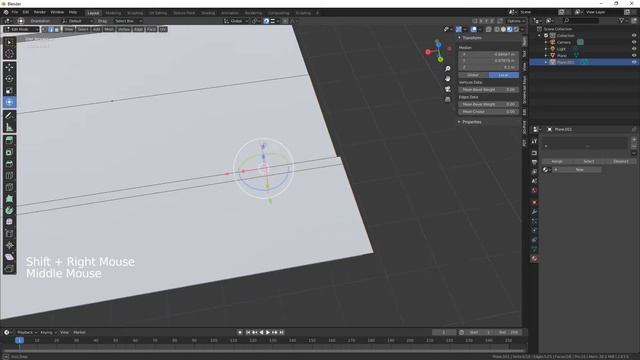The width and height of the screenshot is (640, 360).
Task: Expand Plane.001 in the outliner
Action: pyautogui.click(x=546, y=62)
